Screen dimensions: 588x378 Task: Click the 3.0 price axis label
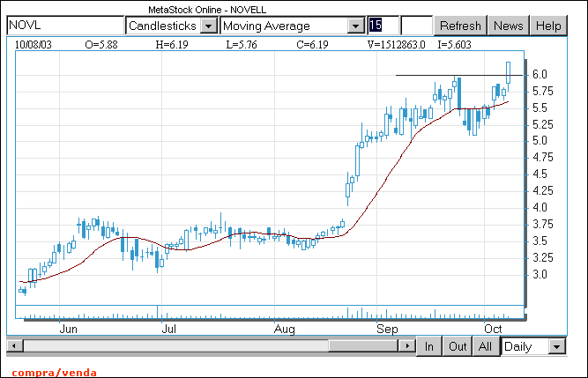[x=540, y=275]
